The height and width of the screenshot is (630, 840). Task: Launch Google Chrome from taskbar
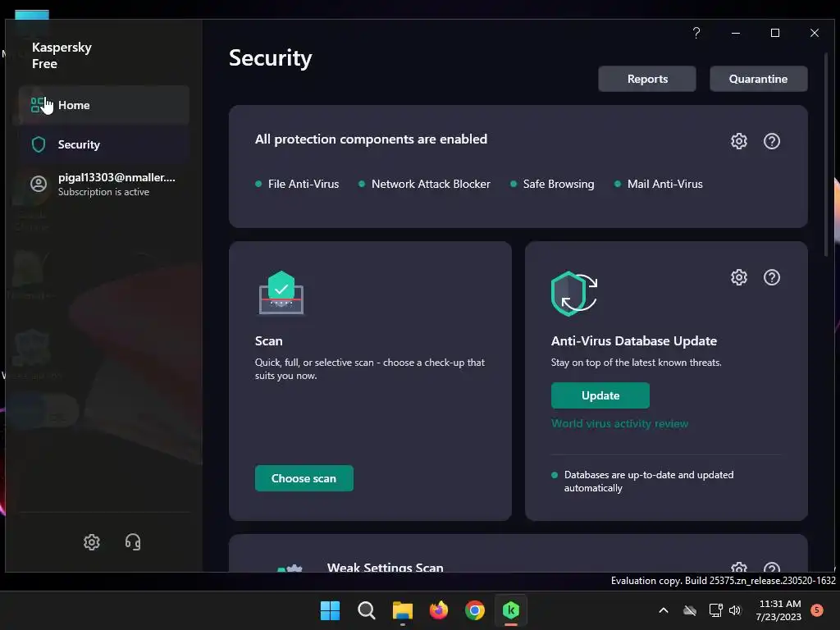[475, 610]
